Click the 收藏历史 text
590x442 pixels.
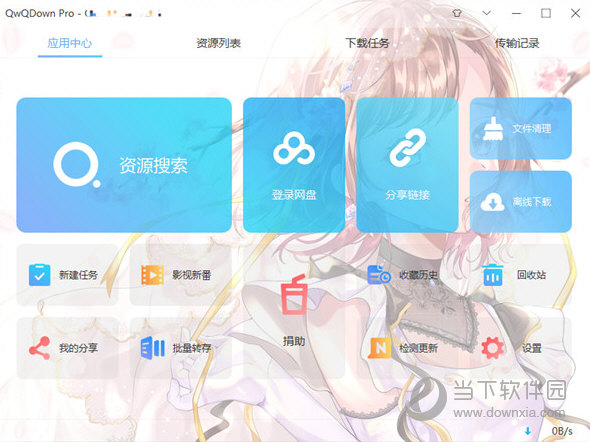pyautogui.click(x=418, y=275)
